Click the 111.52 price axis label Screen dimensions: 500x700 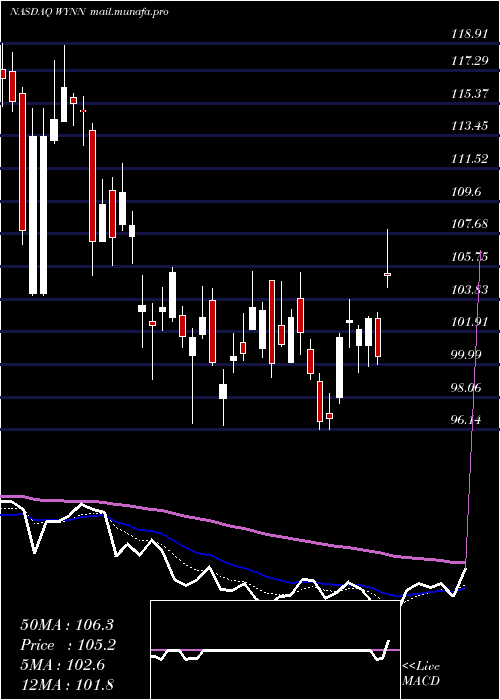[469, 159]
